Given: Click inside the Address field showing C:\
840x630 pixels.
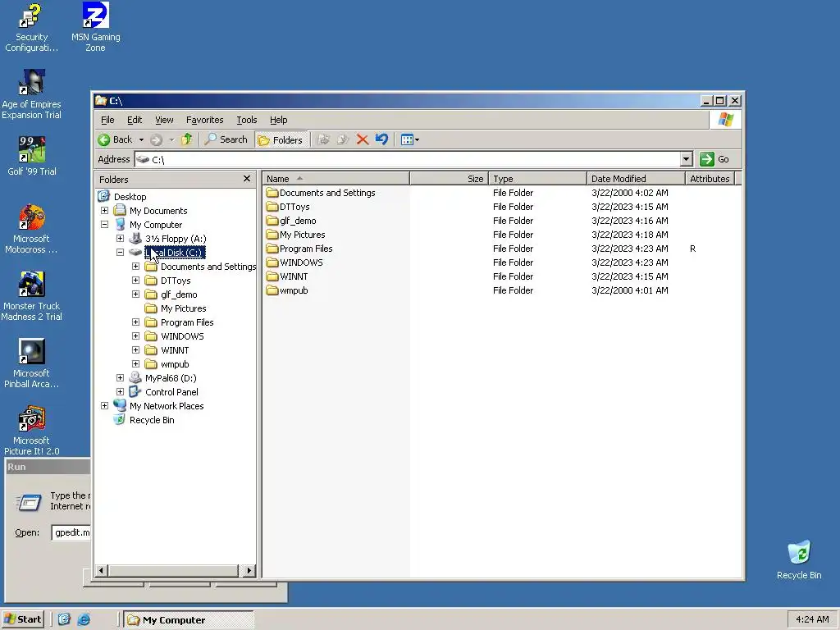Looking at the screenshot, I should 407,159.
